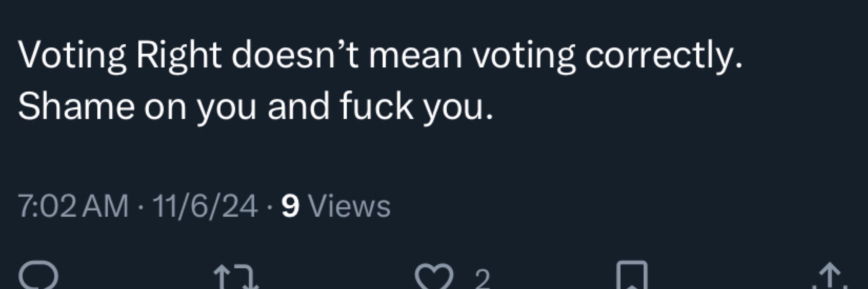This screenshot has width=868, height=289.
Task: Click the second "voting" word in post
Action: 524,59
